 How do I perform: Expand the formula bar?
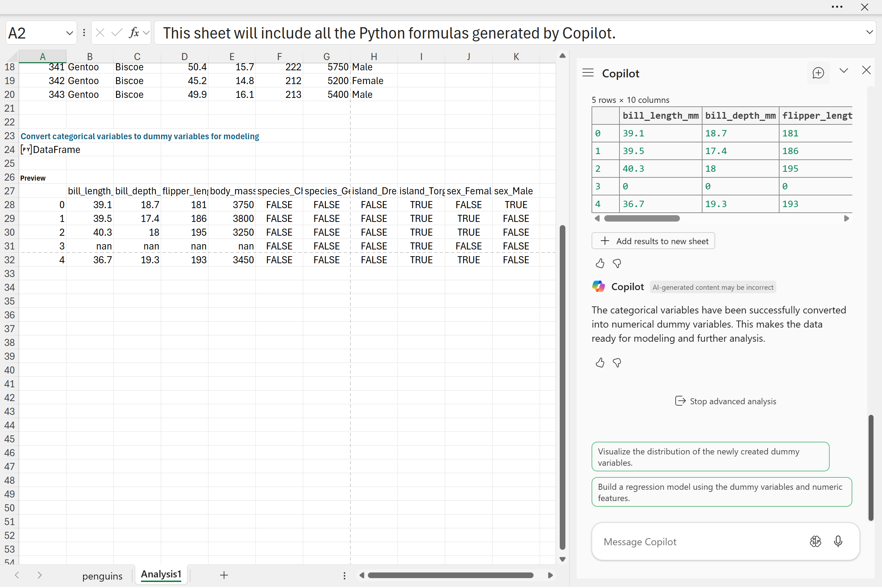[869, 33]
